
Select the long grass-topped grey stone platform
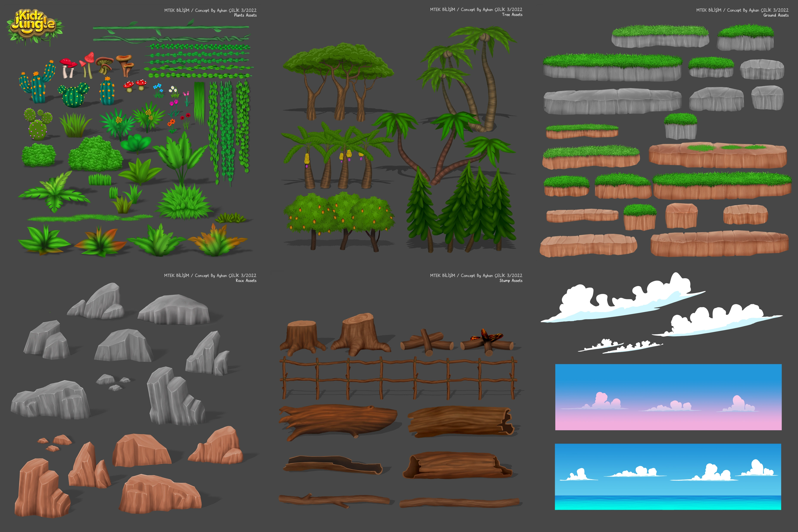[x=612, y=67]
